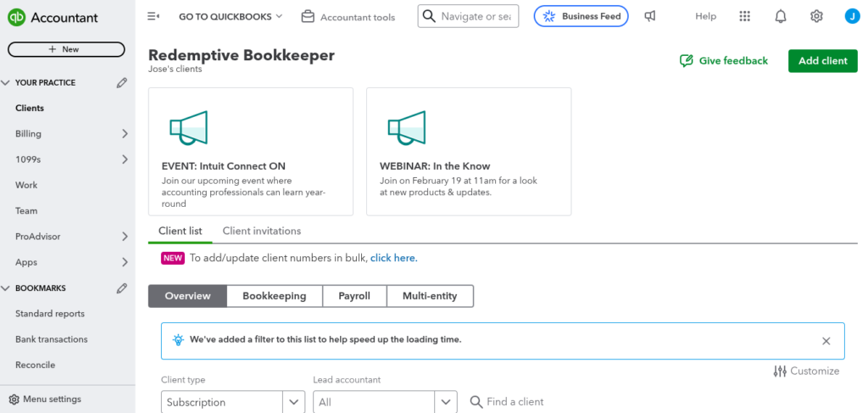Click the Apps sidebar item
The height and width of the screenshot is (413, 868).
[26, 262]
